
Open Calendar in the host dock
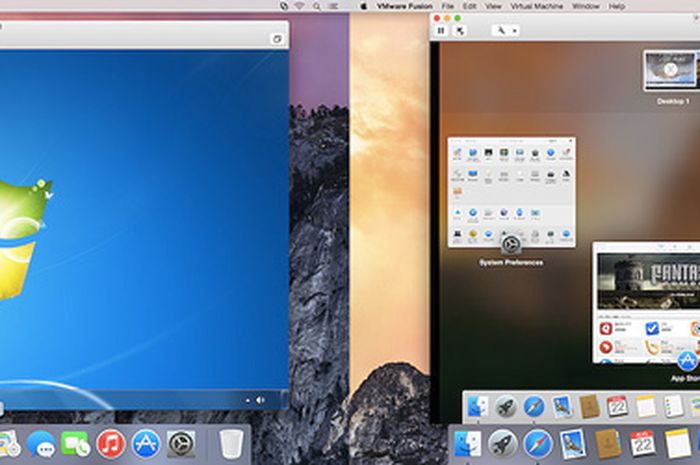click(x=643, y=444)
